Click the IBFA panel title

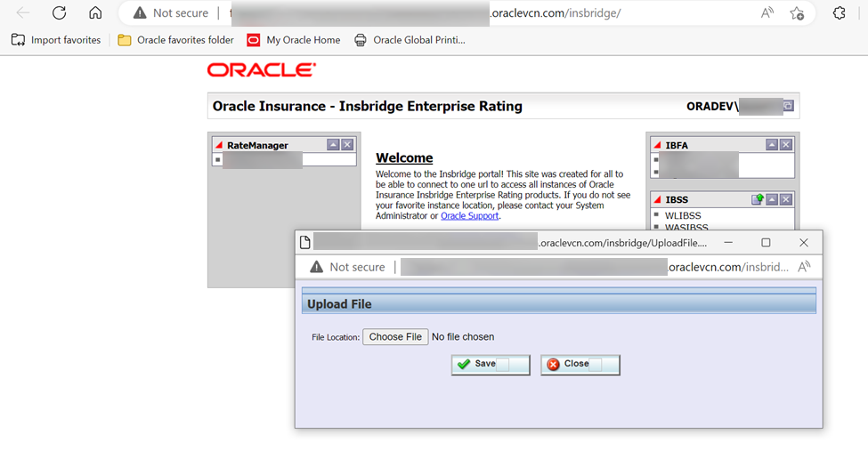(x=677, y=145)
